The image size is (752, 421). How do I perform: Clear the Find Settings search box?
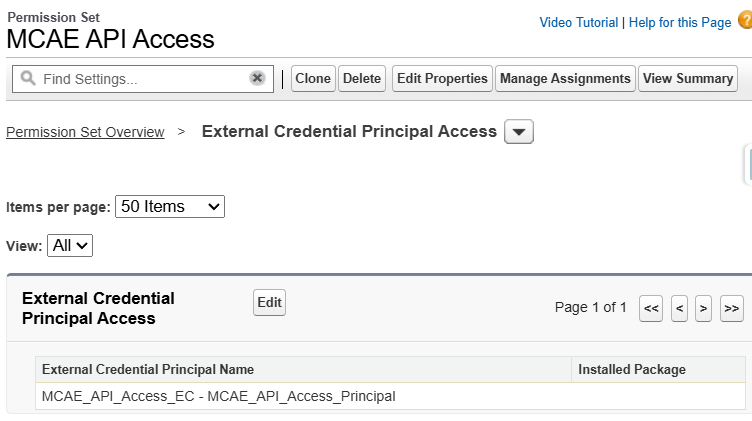pos(257,78)
